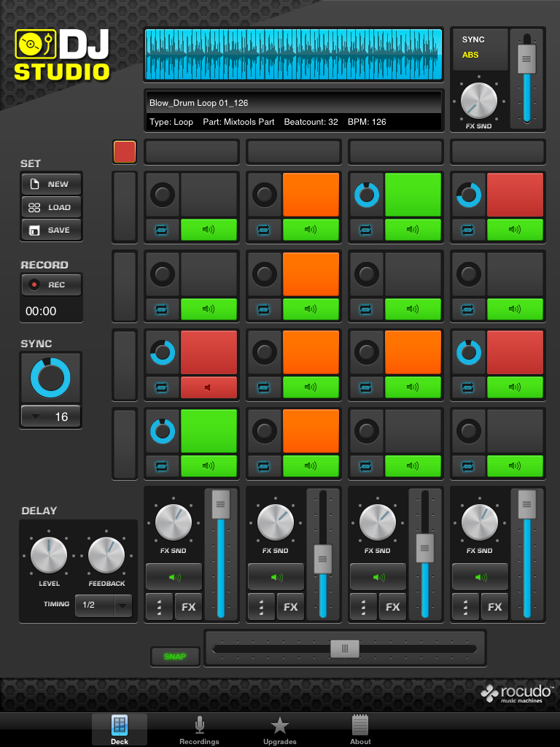Open the rocudo music machines logo
560x747 pixels.
point(517,694)
